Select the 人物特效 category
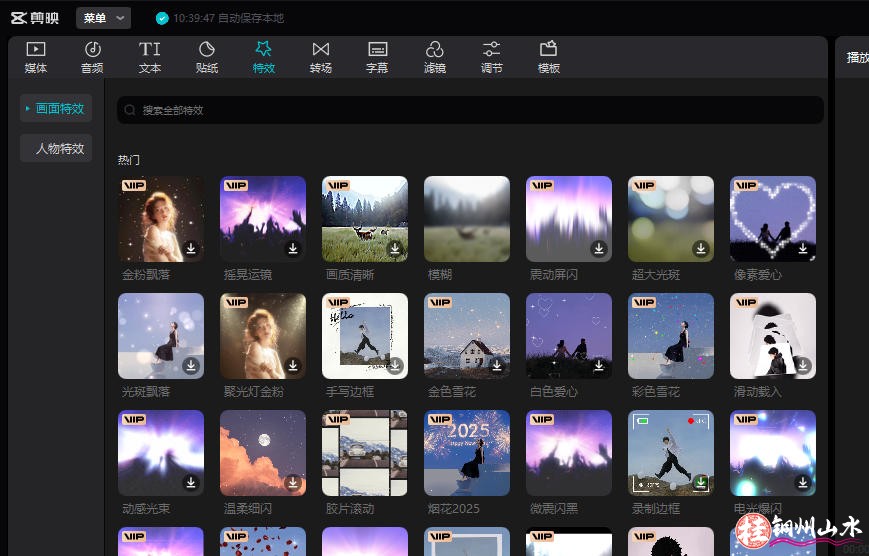 [56, 149]
